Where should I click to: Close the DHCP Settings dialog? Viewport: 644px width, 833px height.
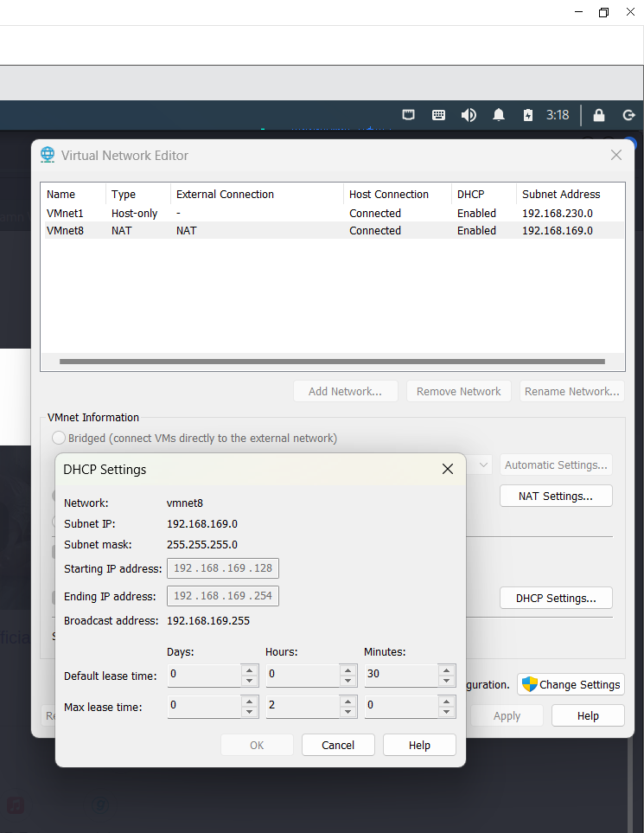point(448,469)
